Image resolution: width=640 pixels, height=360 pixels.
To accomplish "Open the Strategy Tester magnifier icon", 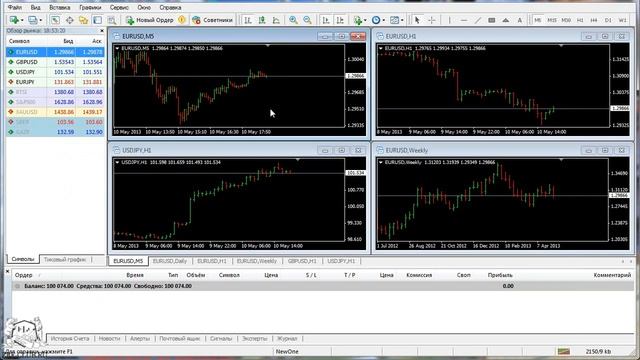I will (111, 20).
